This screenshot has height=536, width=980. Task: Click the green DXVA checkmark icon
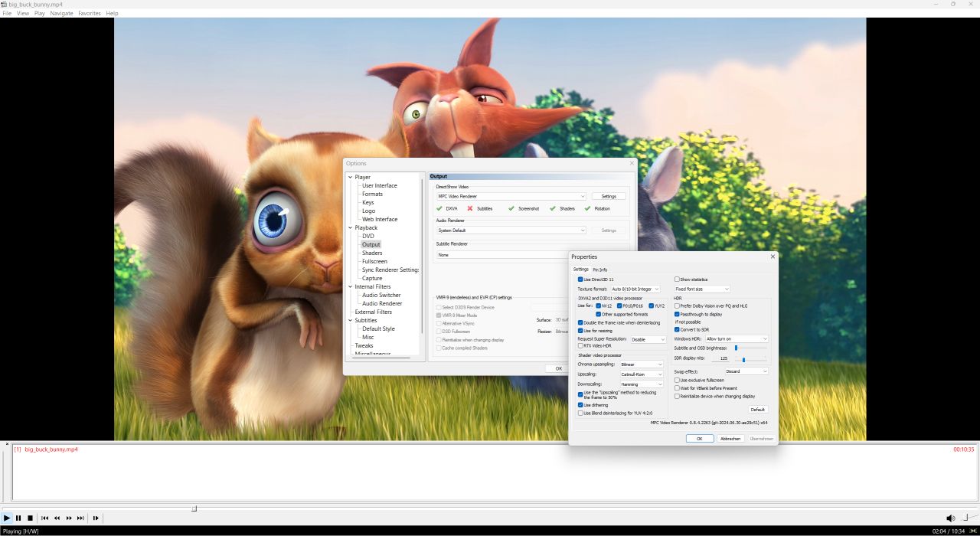click(439, 208)
